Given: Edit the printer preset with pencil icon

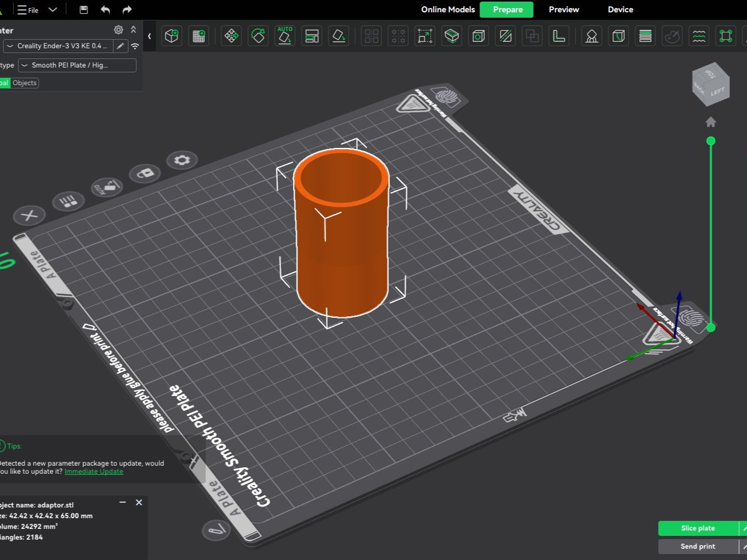Looking at the screenshot, I should [121, 46].
